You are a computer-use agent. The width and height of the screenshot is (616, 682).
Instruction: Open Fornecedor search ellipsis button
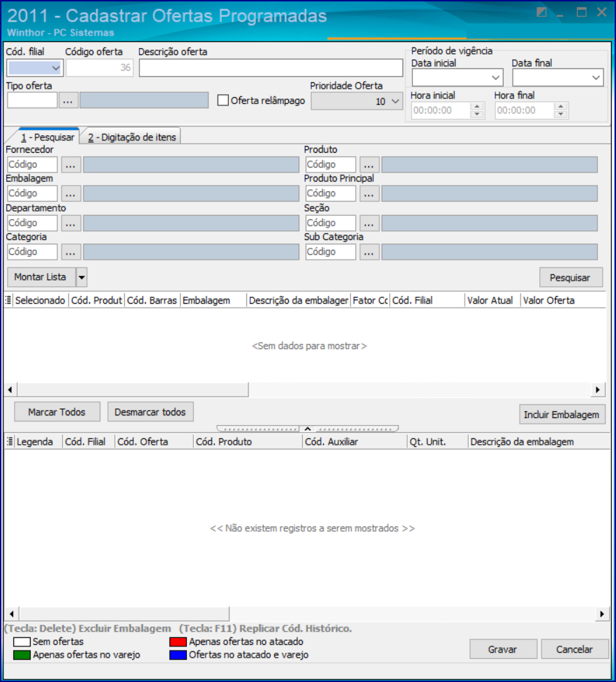pyautogui.click(x=71, y=165)
